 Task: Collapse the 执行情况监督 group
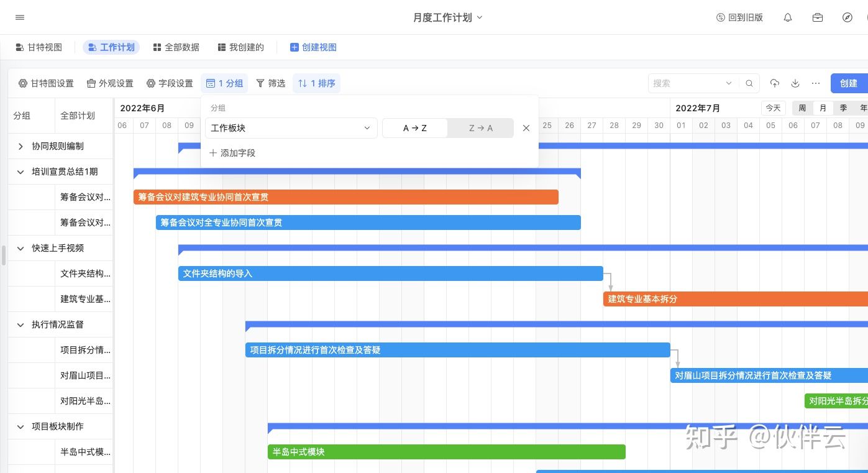(x=21, y=324)
